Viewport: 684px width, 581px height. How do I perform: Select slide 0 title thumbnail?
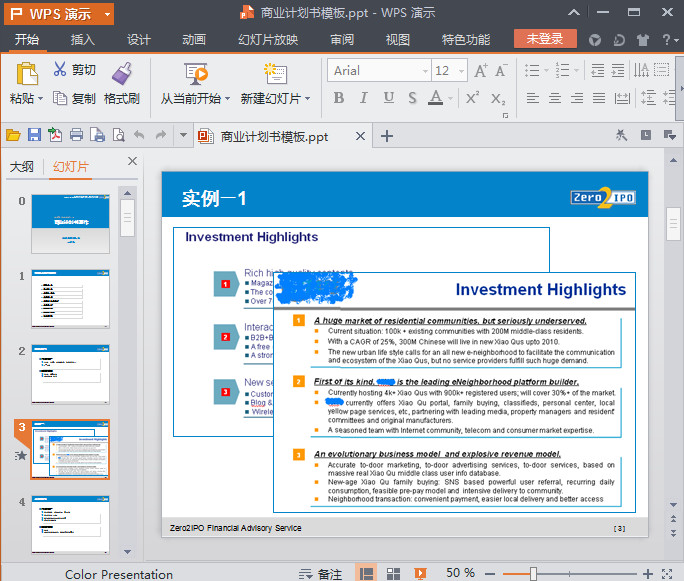pos(70,224)
